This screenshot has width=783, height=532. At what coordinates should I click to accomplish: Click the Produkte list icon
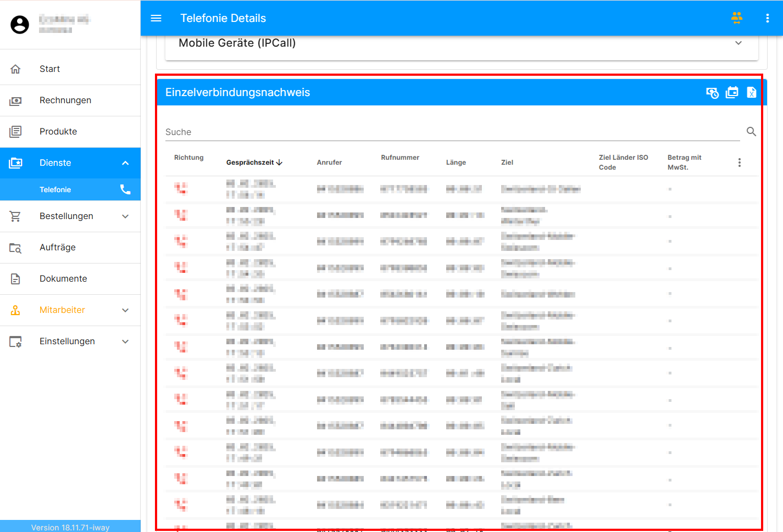(15, 132)
